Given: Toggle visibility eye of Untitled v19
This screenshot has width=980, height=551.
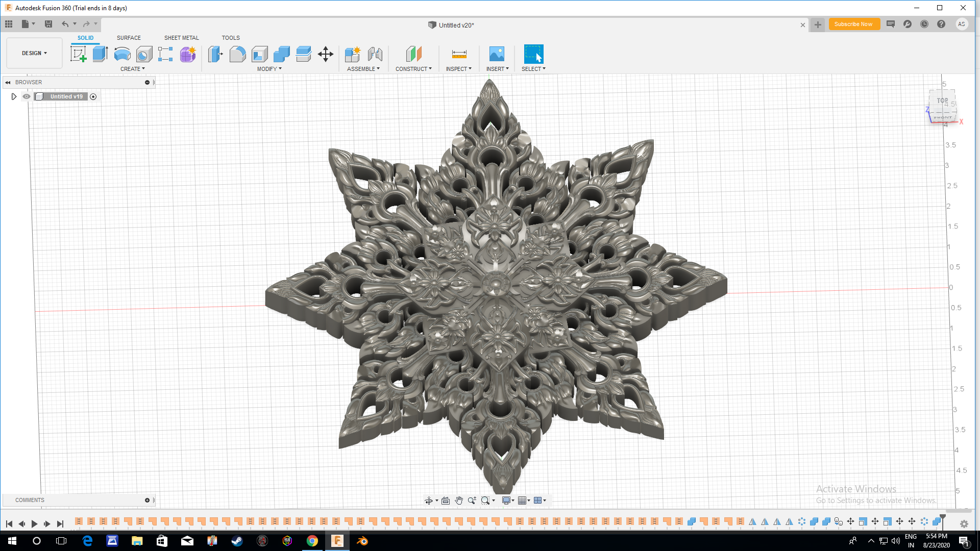Looking at the screenshot, I should point(27,96).
